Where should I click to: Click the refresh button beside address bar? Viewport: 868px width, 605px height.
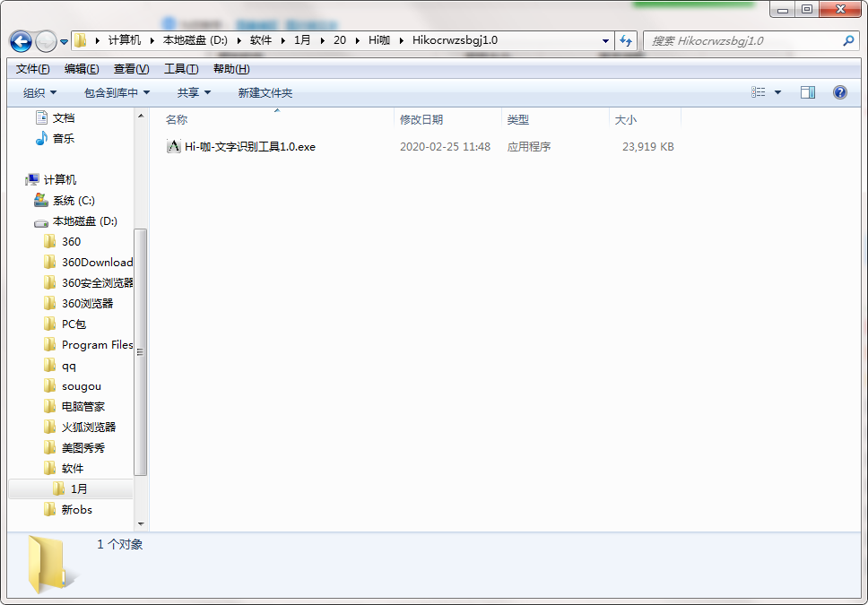coord(626,40)
